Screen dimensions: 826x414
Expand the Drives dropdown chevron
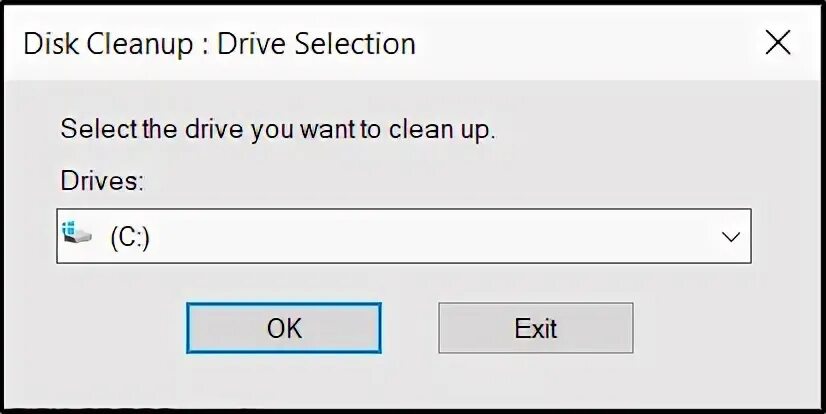coord(731,236)
